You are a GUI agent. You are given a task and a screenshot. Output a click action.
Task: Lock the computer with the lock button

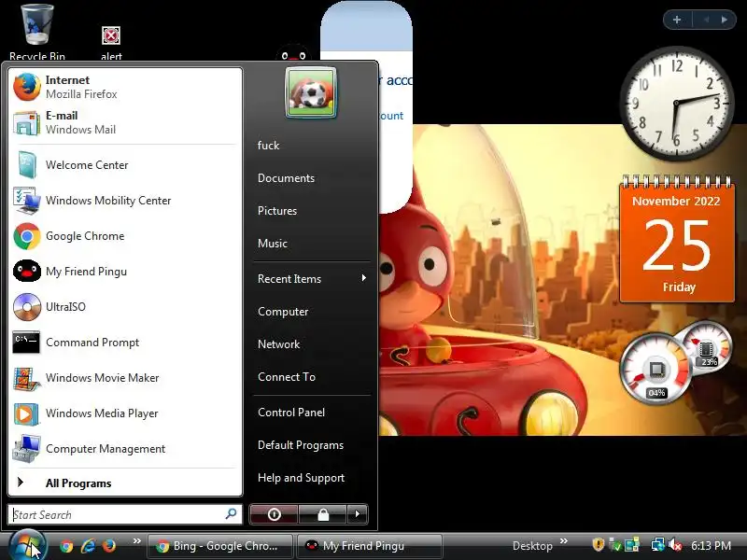click(323, 514)
